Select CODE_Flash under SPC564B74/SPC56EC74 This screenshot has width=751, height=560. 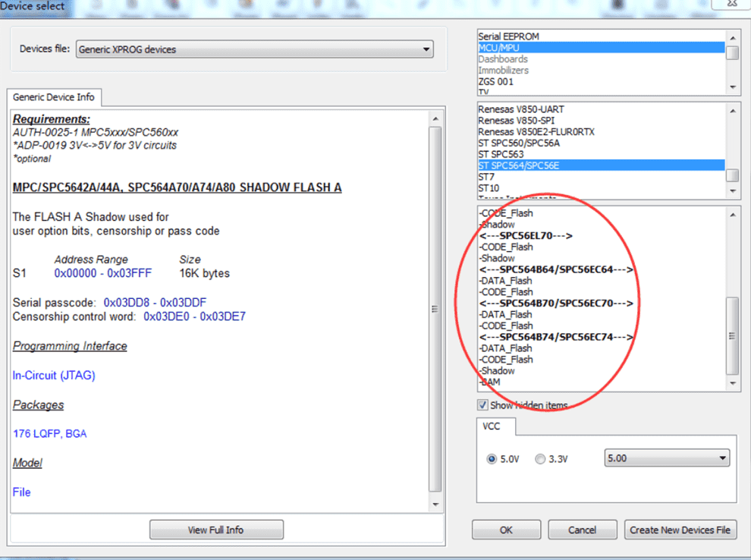click(x=601, y=360)
